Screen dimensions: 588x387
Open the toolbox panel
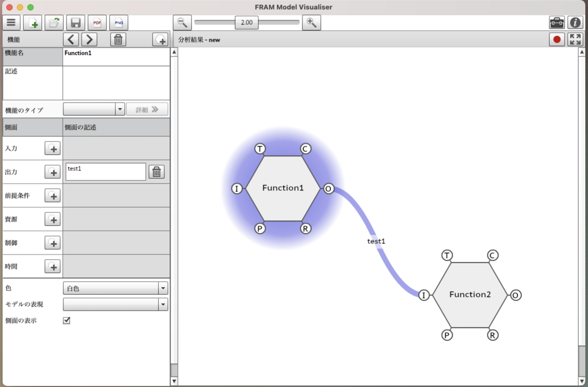point(557,22)
